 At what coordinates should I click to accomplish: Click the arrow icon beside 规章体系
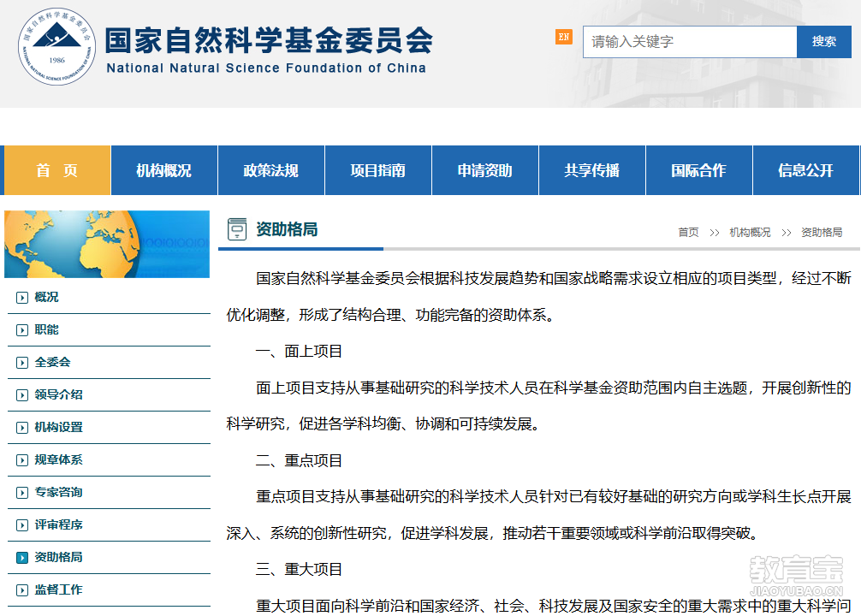(x=22, y=460)
